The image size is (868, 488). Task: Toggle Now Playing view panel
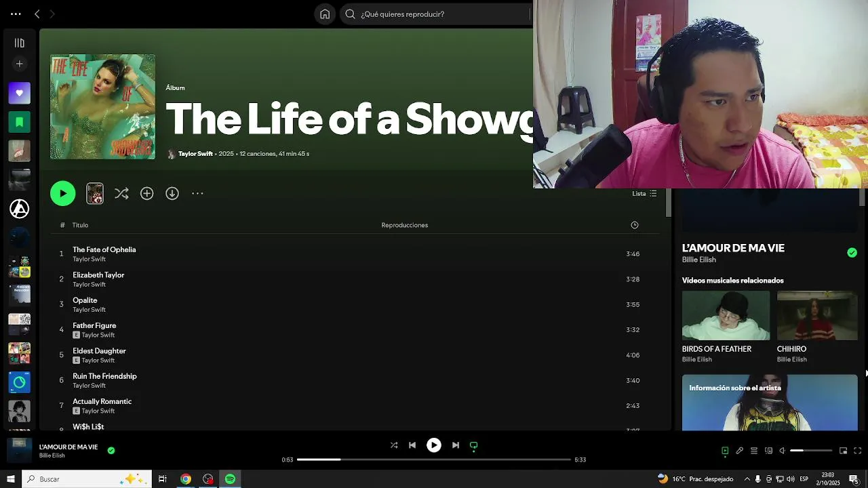pos(725,451)
